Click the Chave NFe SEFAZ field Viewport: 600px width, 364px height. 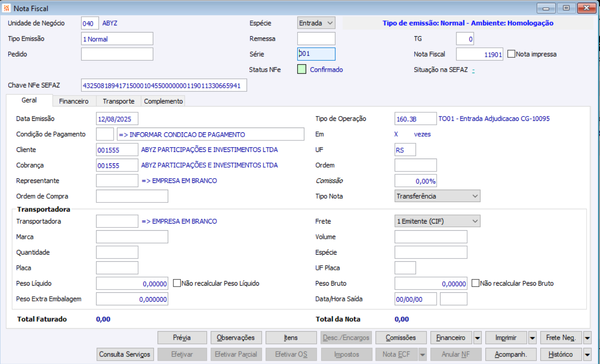[x=164, y=85]
